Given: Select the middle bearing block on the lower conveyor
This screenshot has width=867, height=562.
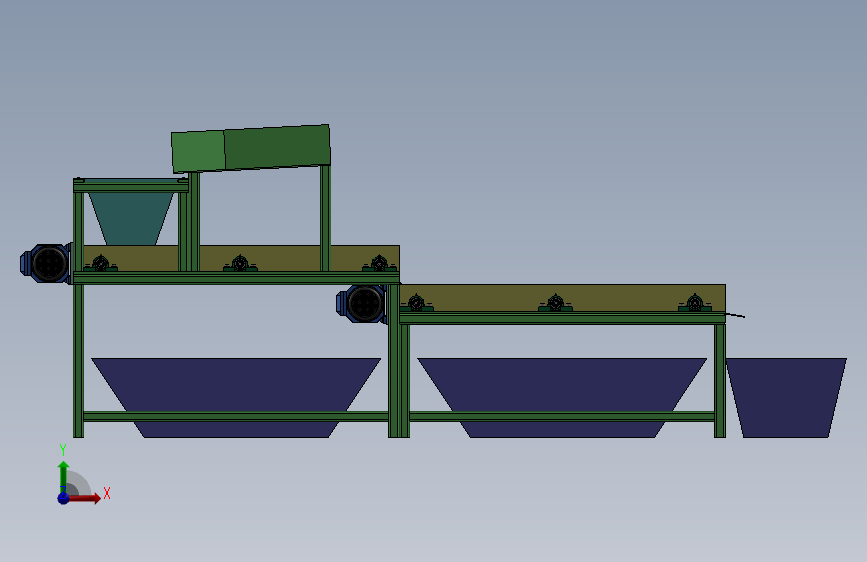Looking at the screenshot, I should pos(556,304).
